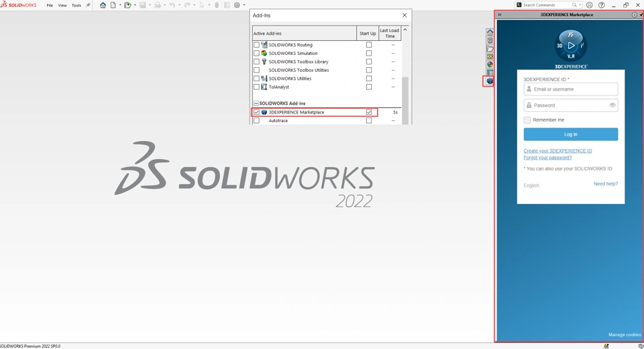Enable the Autotrace add-in checkbox

click(257, 120)
